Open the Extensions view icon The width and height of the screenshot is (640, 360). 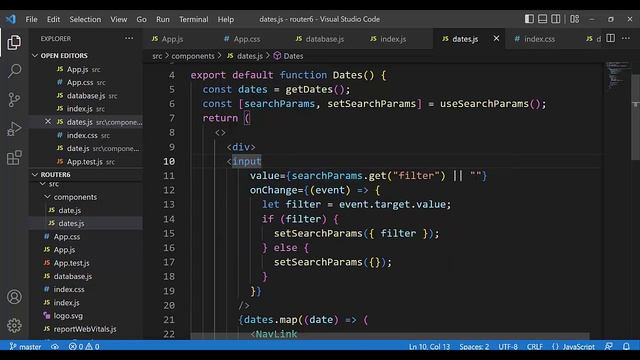tap(14, 158)
